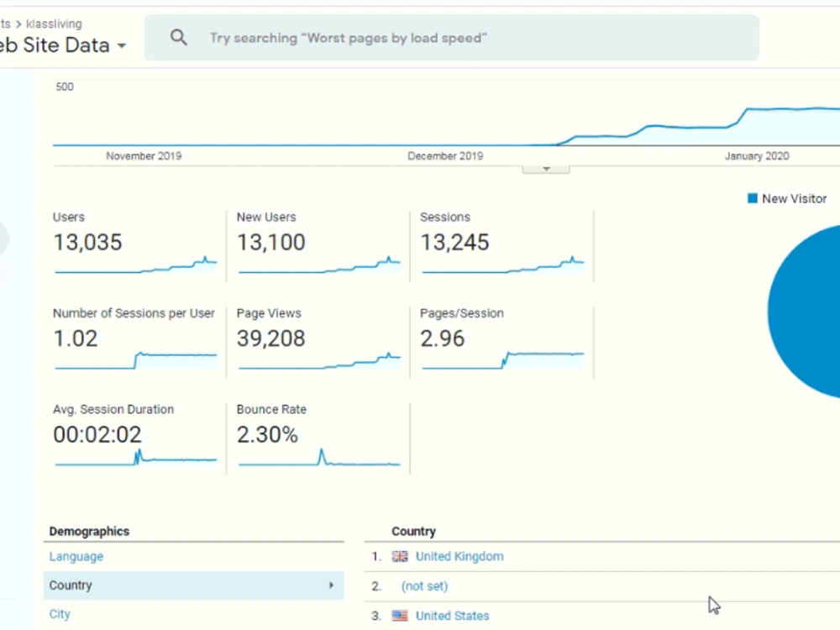Click the Users value 13,035
This screenshot has height=630, width=840.
88,242
